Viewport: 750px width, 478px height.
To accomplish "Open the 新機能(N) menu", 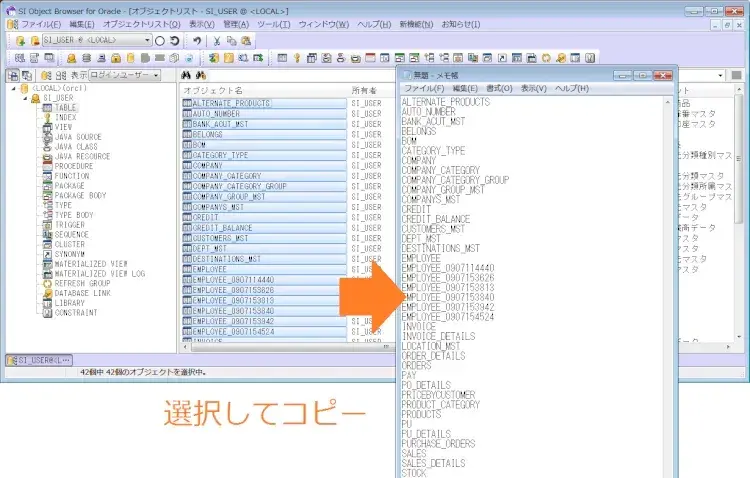I will tap(416, 24).
